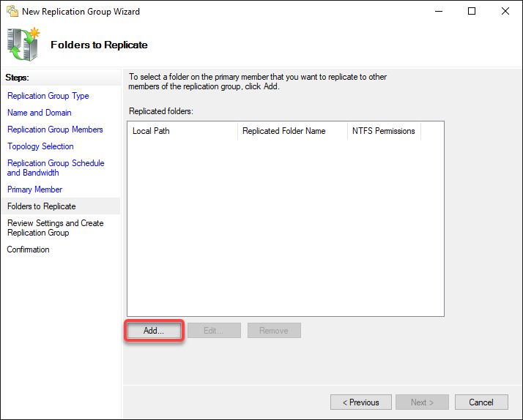This screenshot has height=420, width=523.
Task: Open the Topology Selection step
Action: click(x=40, y=146)
